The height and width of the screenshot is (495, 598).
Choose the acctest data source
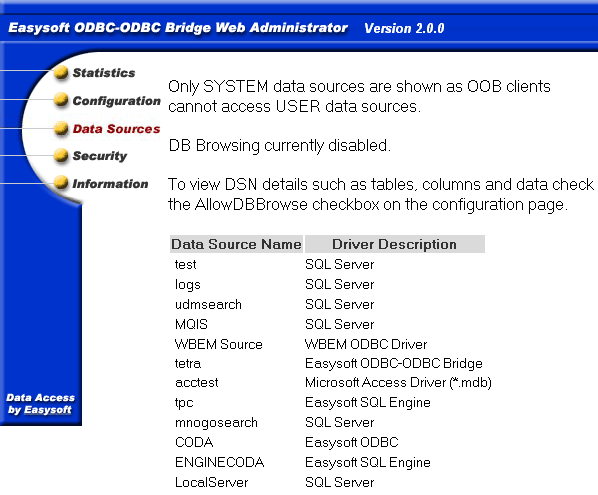pyautogui.click(x=196, y=382)
